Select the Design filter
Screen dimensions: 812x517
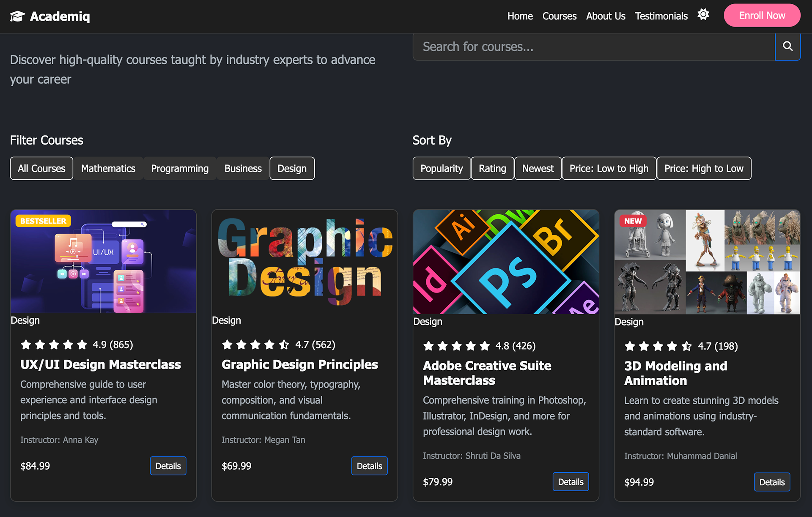point(292,168)
